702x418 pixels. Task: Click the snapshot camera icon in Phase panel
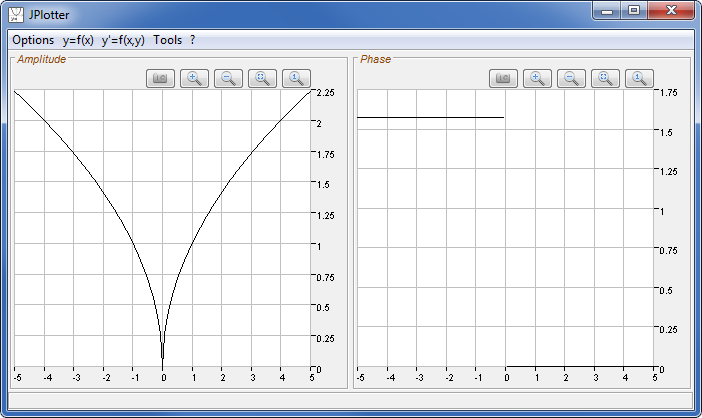pos(504,78)
